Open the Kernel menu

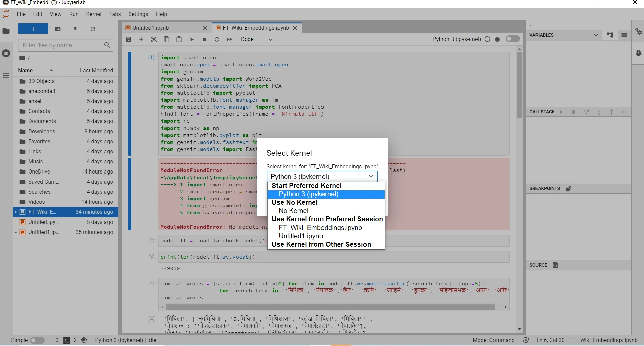pos(93,14)
